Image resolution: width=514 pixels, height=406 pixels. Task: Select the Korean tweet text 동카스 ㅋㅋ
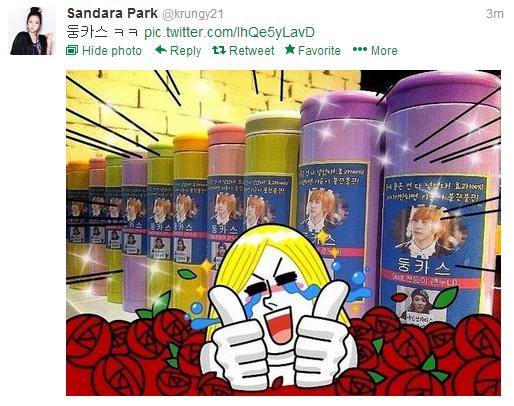point(102,32)
